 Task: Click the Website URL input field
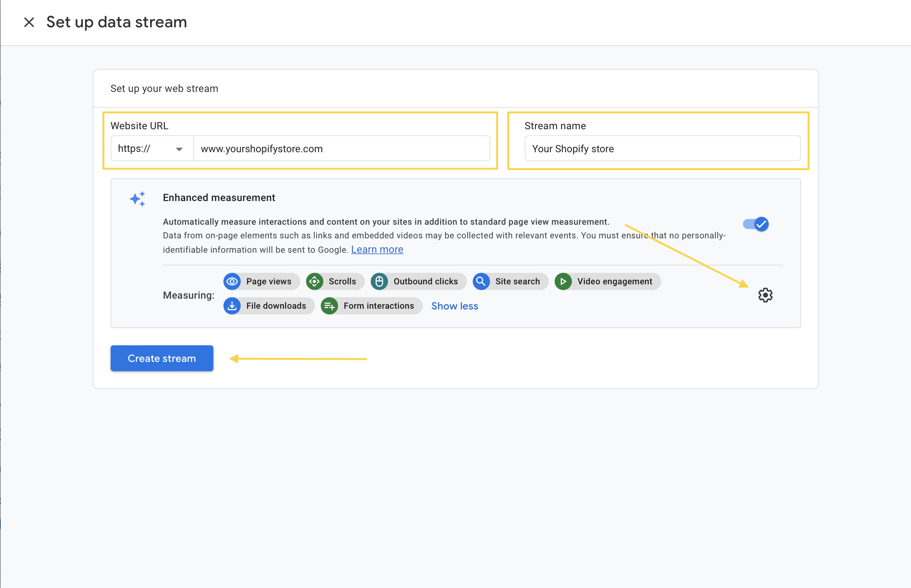point(341,149)
